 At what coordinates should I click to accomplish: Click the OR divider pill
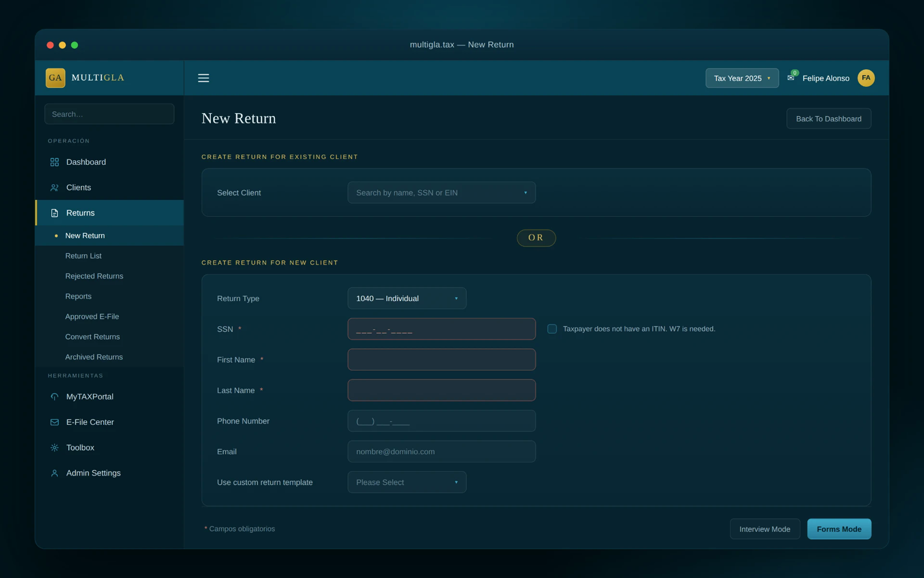click(536, 238)
